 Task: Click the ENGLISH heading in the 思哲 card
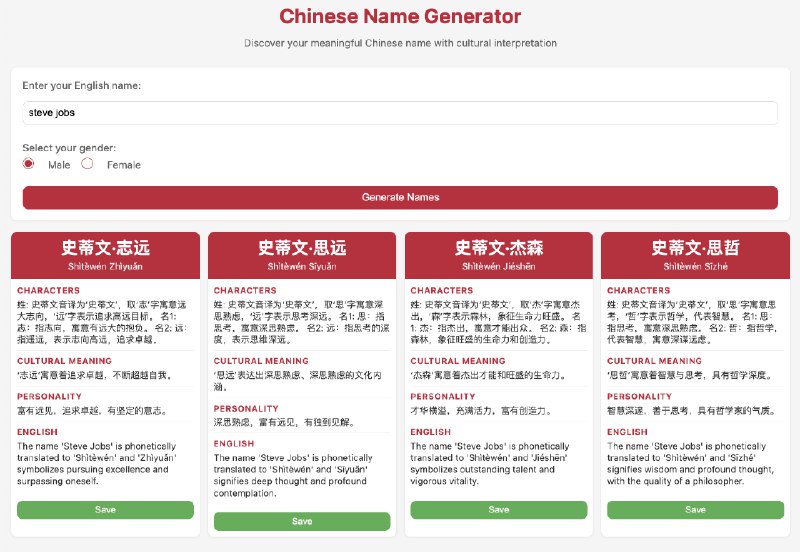pyautogui.click(x=627, y=432)
